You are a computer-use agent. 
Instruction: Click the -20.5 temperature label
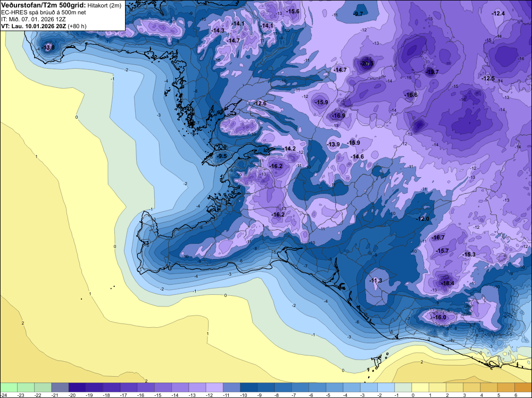367,63
